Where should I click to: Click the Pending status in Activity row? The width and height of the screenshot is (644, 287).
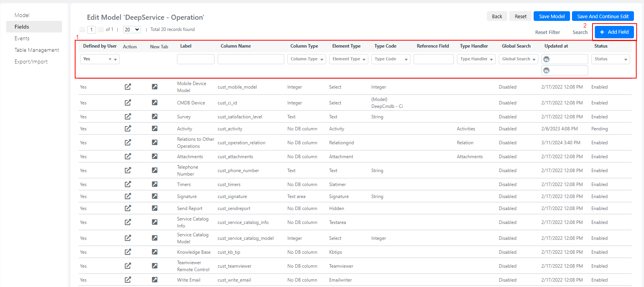(x=599, y=129)
